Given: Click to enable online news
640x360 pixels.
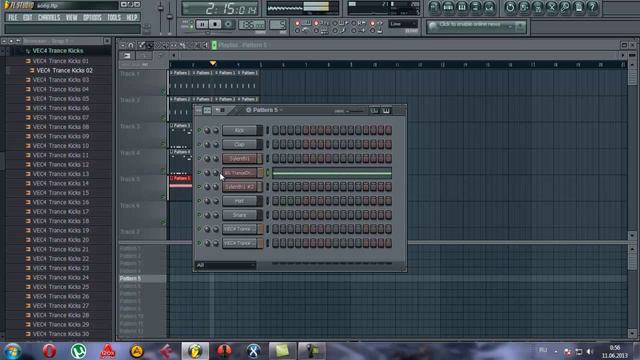Looking at the screenshot, I should click(x=471, y=24).
